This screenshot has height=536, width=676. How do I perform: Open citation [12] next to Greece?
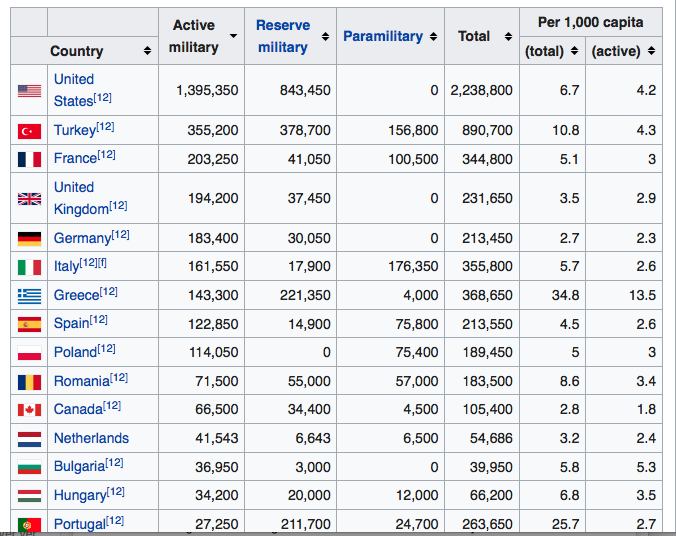click(108, 292)
